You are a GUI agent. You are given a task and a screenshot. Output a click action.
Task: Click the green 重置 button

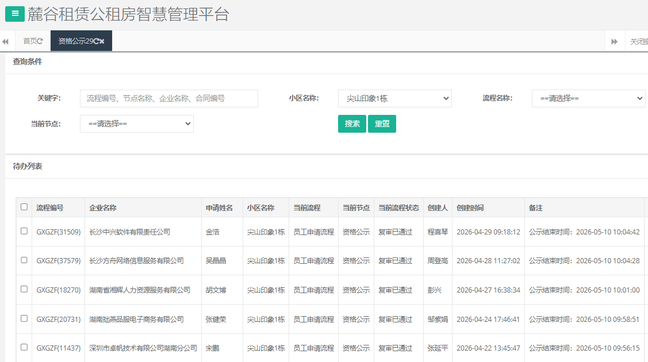382,124
